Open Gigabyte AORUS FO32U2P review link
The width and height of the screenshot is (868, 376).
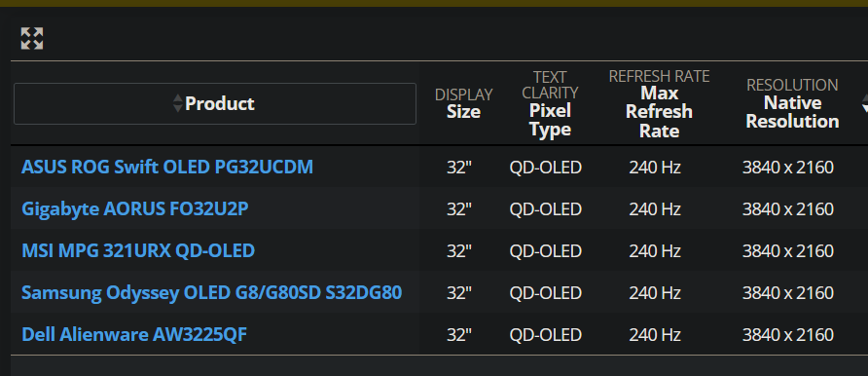pos(135,208)
